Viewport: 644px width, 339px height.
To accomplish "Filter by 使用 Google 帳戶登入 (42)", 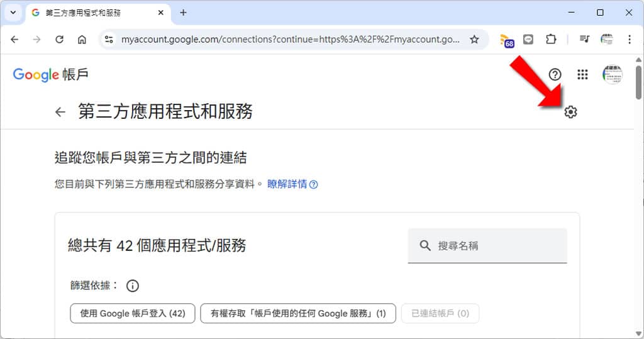I will 132,313.
